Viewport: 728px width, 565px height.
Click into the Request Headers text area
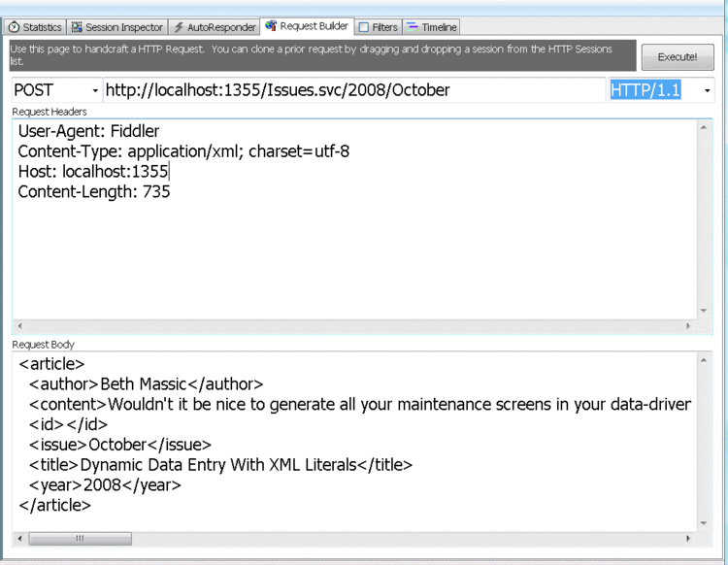click(354, 219)
